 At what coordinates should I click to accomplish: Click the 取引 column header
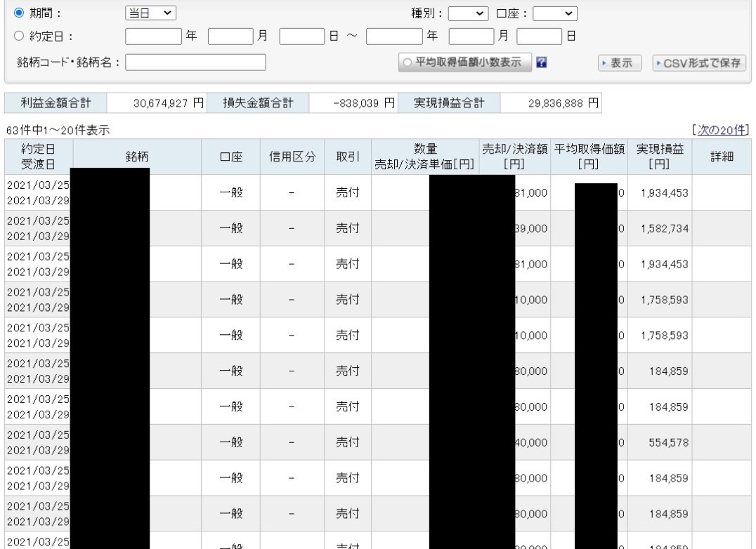pos(348,157)
